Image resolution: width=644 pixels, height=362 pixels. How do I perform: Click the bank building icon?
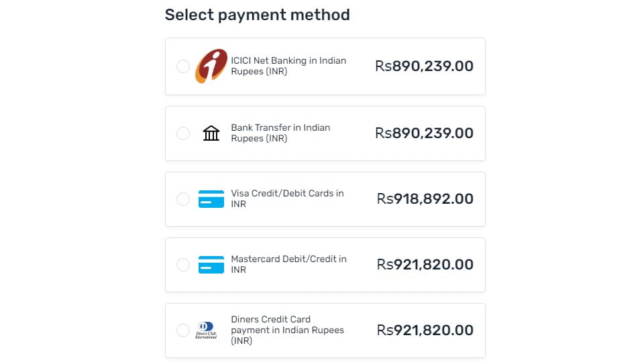[x=211, y=133]
